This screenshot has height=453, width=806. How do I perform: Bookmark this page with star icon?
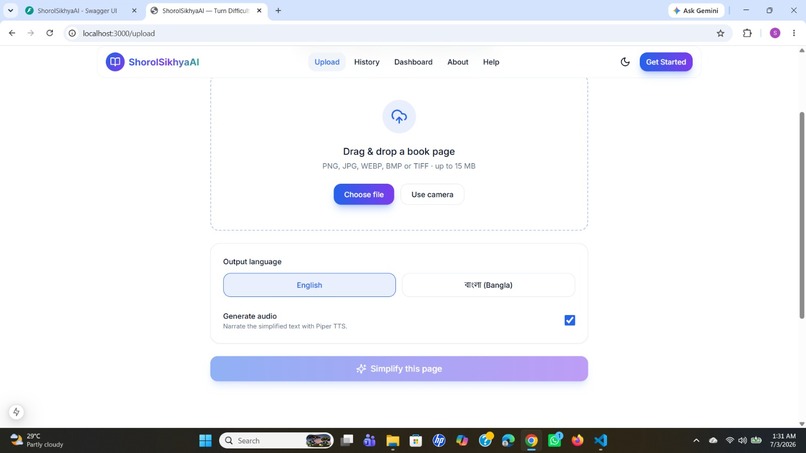tap(720, 33)
